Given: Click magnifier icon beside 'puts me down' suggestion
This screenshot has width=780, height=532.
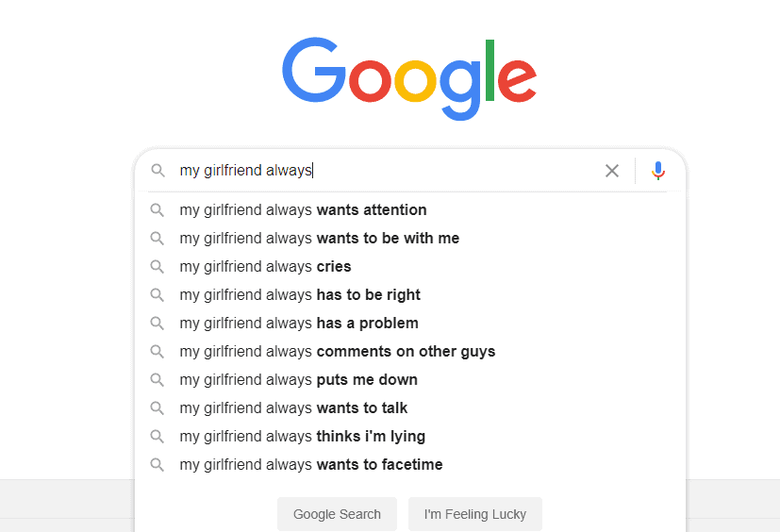Looking at the screenshot, I should coord(158,380).
